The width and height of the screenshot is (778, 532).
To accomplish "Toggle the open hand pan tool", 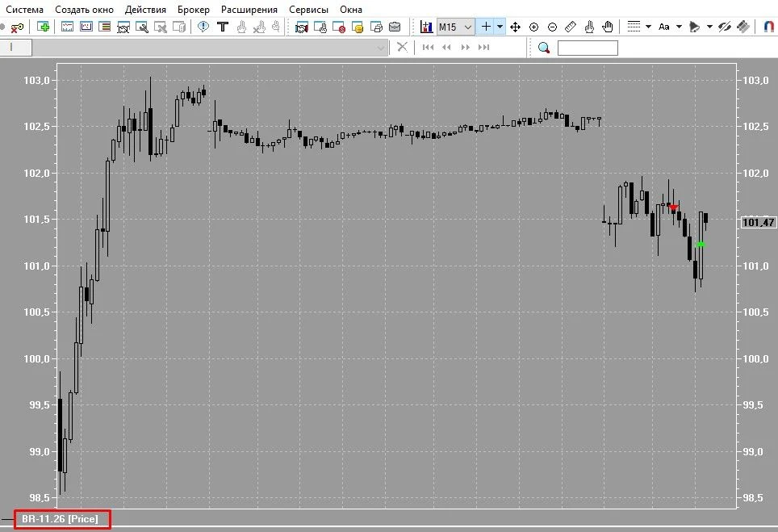I will [x=608, y=27].
